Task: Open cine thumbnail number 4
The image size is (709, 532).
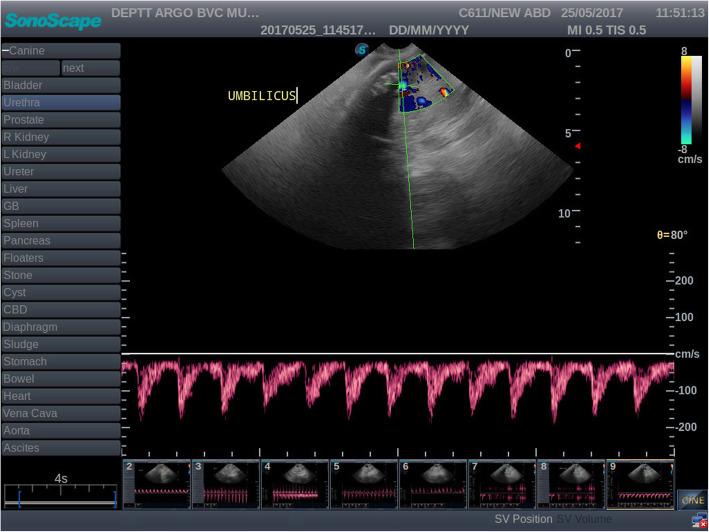Action: coord(294,484)
